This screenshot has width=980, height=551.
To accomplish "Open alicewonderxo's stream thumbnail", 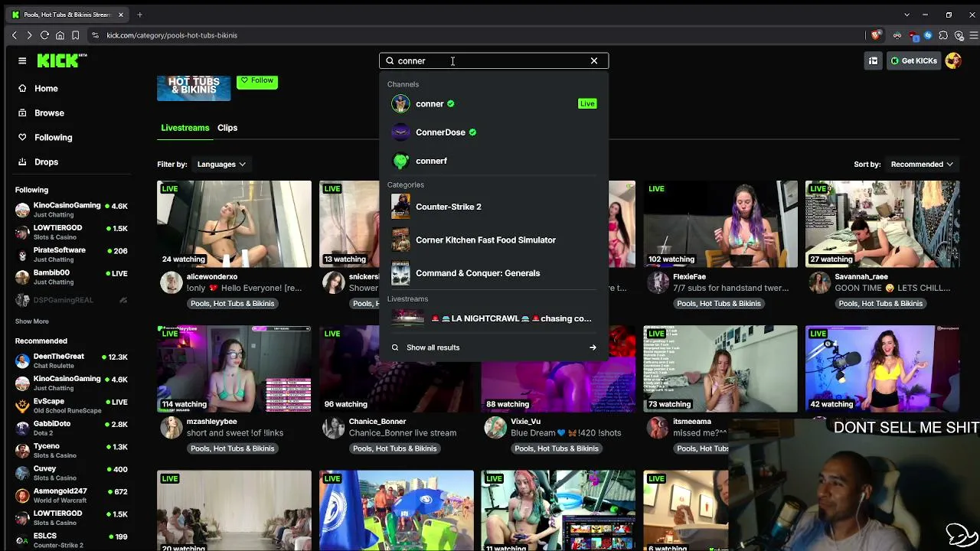I will 234,224.
